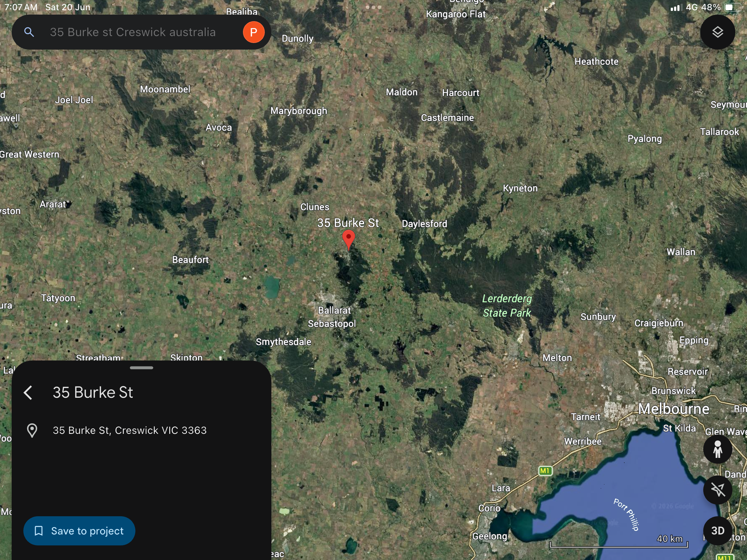The image size is (747, 560).
Task: Tap the 40 km scale bar
Action: [619, 542]
